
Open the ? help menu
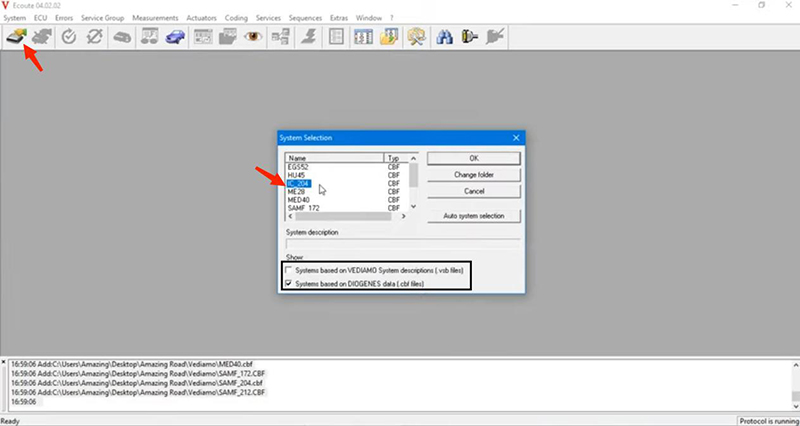pyautogui.click(x=392, y=18)
